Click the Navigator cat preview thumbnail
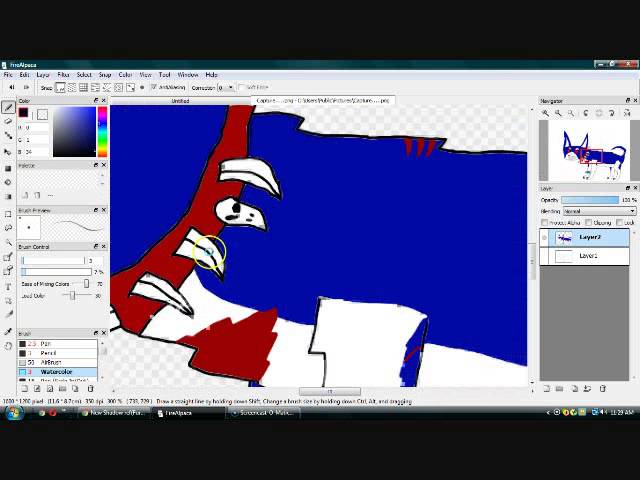The image size is (640, 480). [x=589, y=151]
